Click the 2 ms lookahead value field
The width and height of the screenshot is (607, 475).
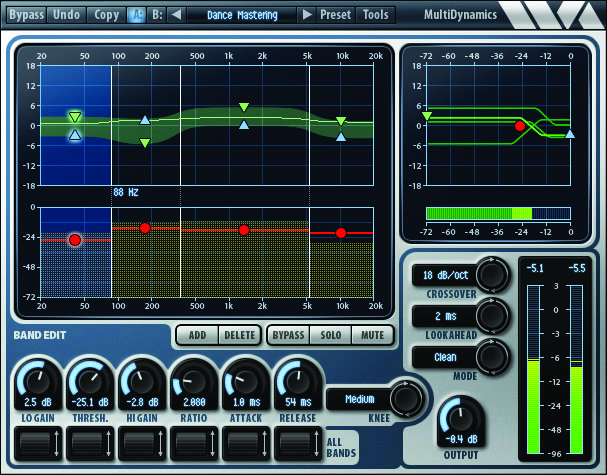click(x=445, y=316)
